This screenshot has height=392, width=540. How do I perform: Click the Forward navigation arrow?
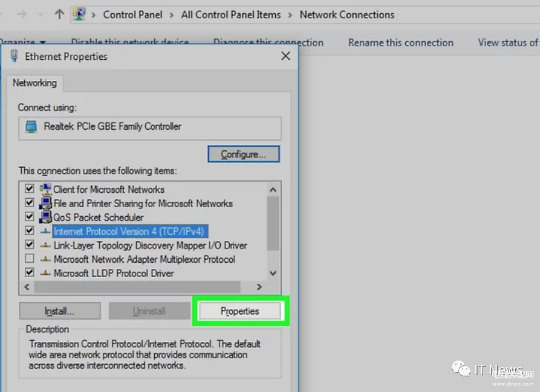tap(22, 14)
